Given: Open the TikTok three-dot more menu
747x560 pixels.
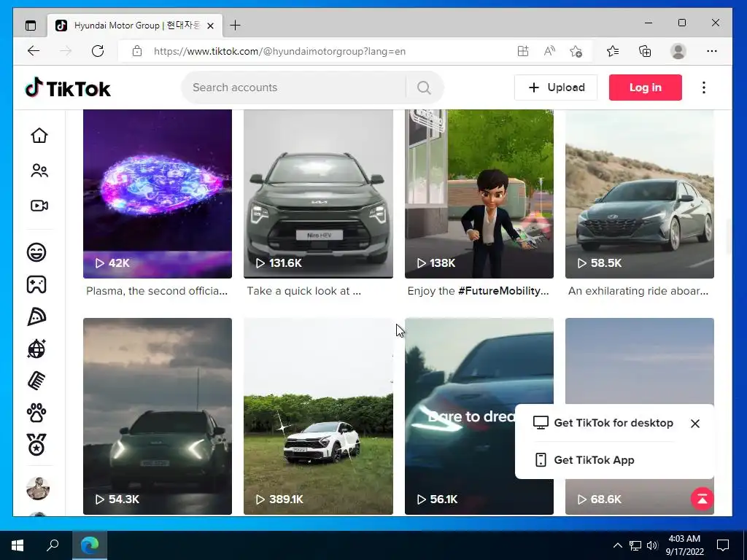Looking at the screenshot, I should tap(704, 87).
